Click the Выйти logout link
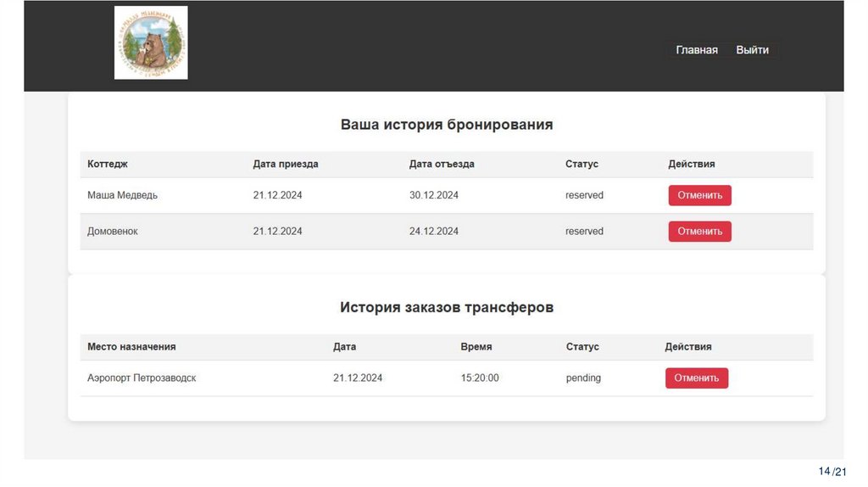868x487 pixels. tap(752, 50)
